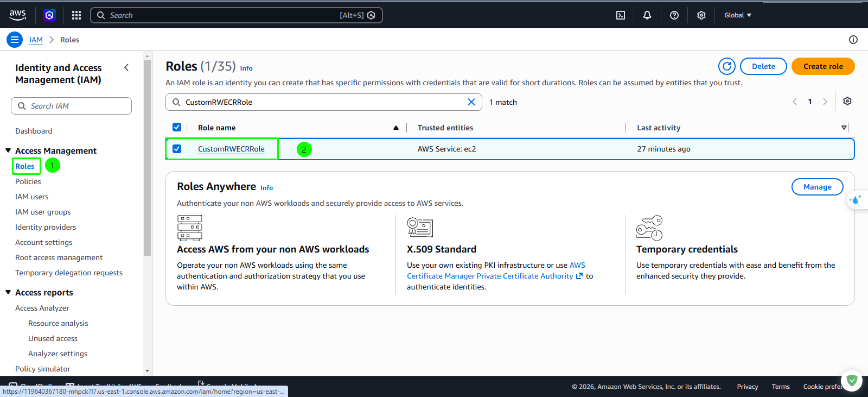Collapse the IAM side navigation panel
Screen dimensions: 868x397
click(x=126, y=68)
